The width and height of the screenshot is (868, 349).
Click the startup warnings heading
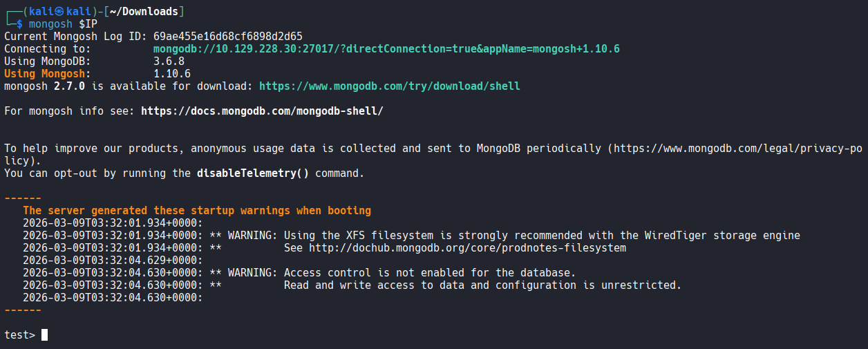pos(197,211)
